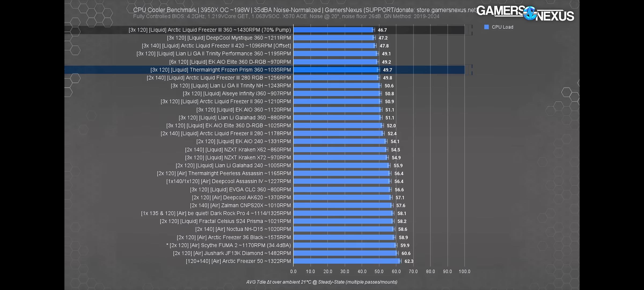Select the Jiushark JF13K Diamond label
The width and height of the screenshot is (644, 290).
232,253
